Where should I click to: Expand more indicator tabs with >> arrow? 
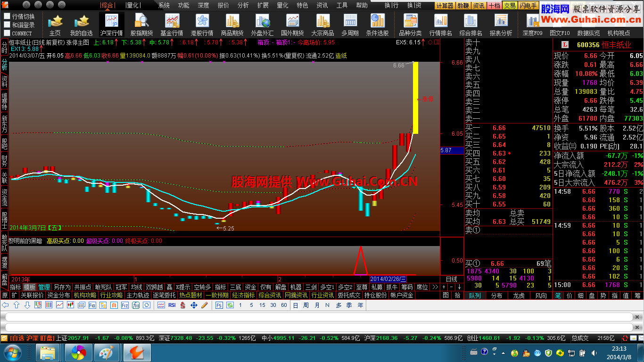435,287
